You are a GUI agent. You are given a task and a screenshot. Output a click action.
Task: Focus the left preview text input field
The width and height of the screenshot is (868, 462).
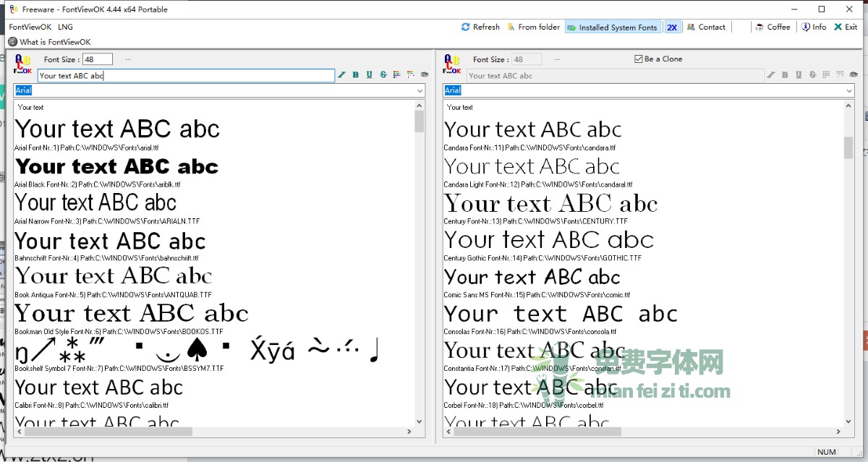(x=186, y=75)
